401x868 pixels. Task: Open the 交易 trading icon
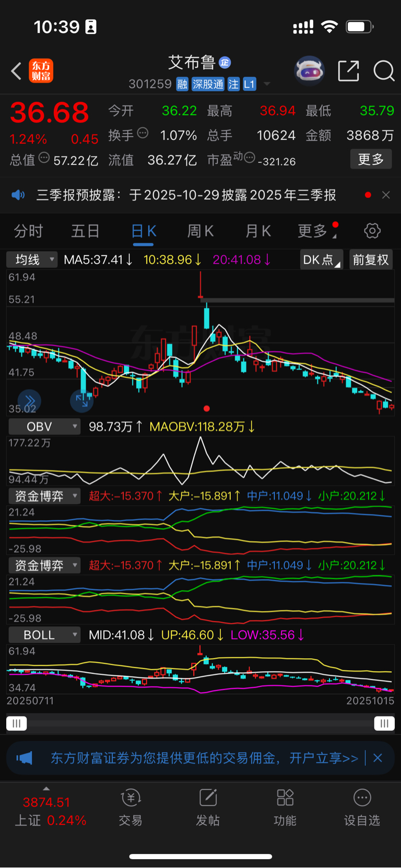coord(131,807)
